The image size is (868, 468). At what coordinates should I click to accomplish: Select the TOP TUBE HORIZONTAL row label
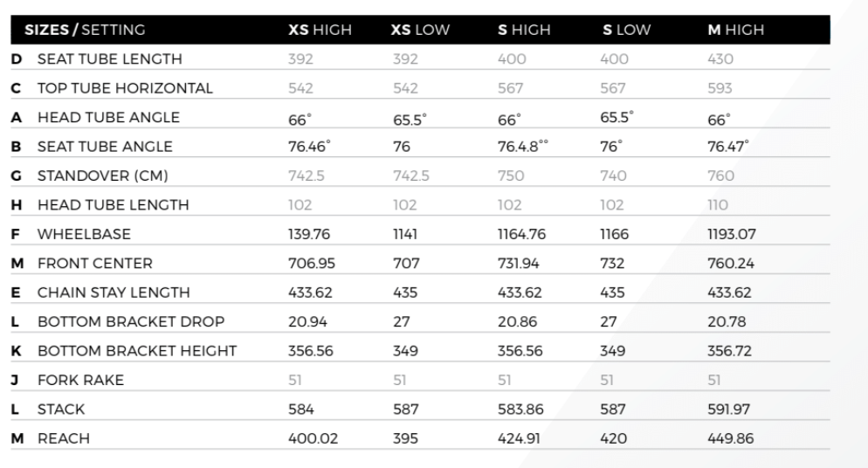pyautogui.click(x=125, y=88)
